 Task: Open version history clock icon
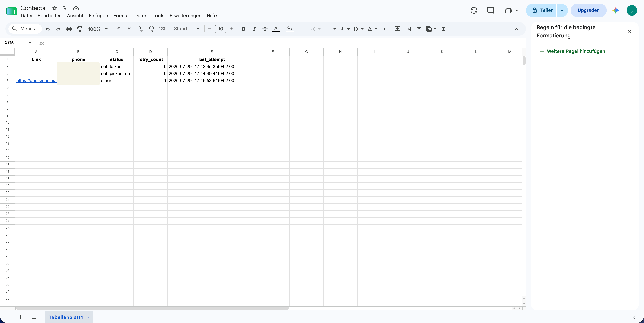(x=474, y=10)
